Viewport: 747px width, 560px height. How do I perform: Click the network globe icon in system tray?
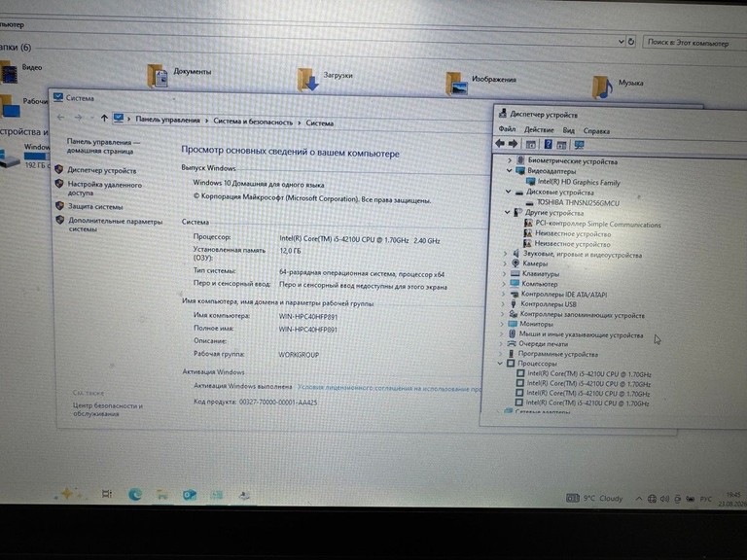[x=652, y=499]
